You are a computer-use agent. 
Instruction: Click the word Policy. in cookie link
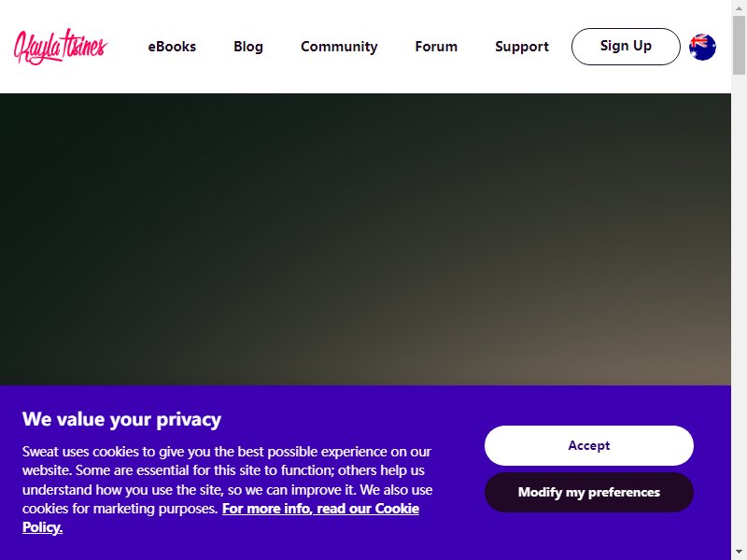[42, 527]
